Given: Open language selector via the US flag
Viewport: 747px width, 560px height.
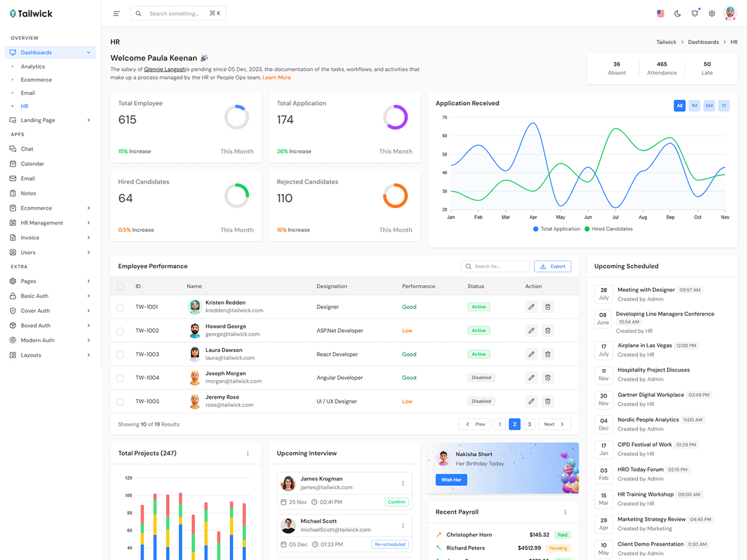Looking at the screenshot, I should pyautogui.click(x=660, y=14).
